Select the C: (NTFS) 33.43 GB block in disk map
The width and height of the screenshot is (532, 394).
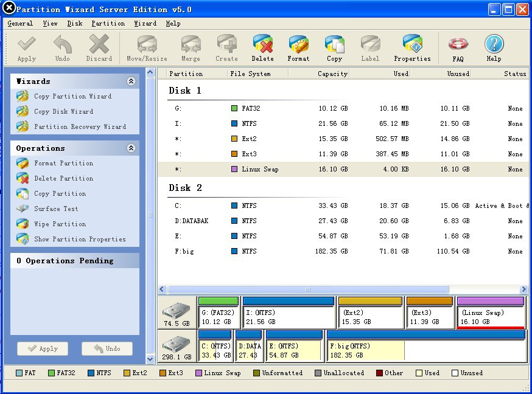tap(216, 346)
